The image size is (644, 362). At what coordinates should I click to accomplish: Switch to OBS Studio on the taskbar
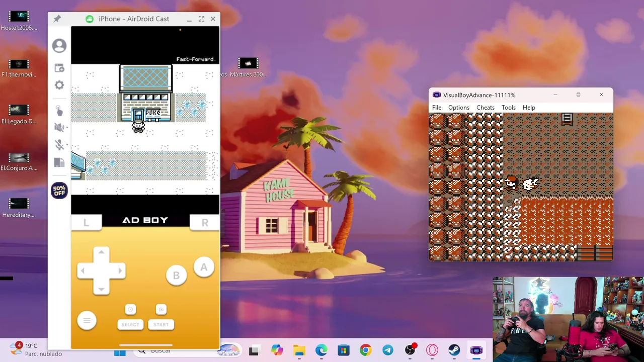pyautogui.click(x=410, y=350)
